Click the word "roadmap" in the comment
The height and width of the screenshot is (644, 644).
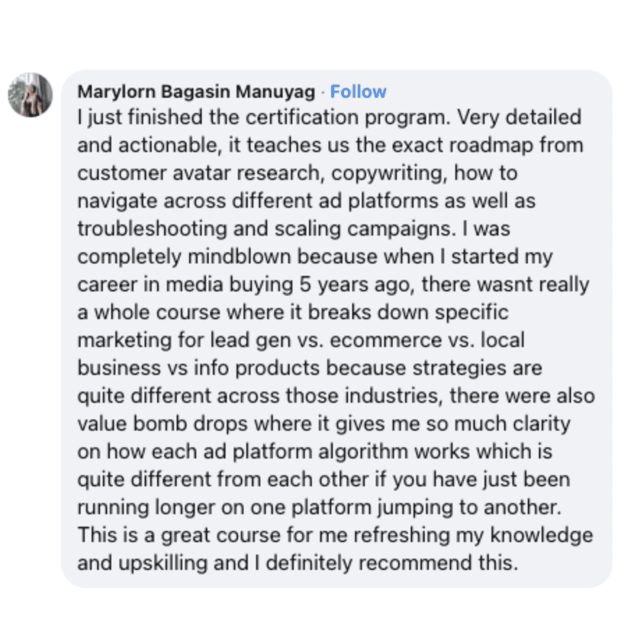click(x=489, y=146)
